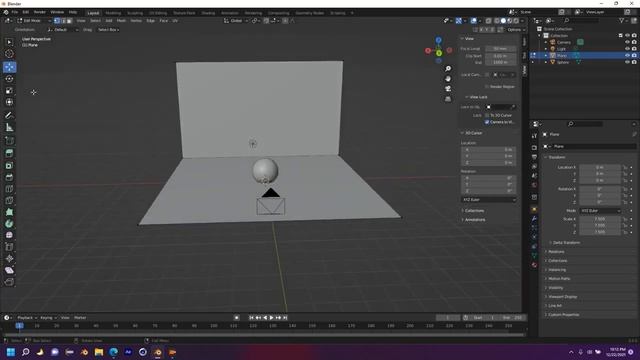
Task: Select the Shrink/Fatten tool
Action: pos(9,258)
